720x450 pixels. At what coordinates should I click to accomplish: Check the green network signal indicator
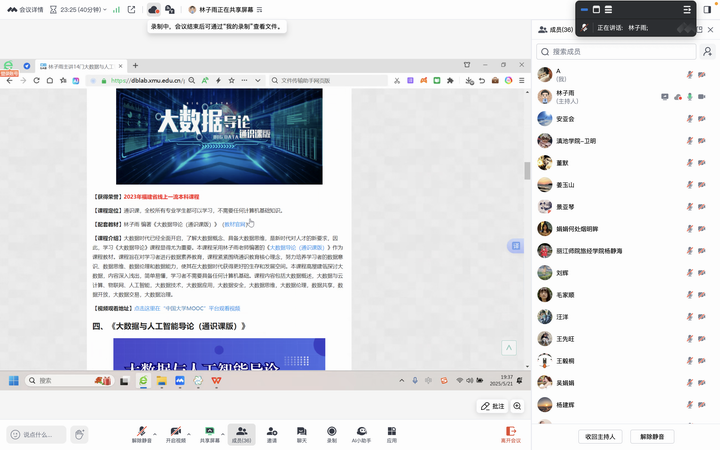[x=117, y=10]
